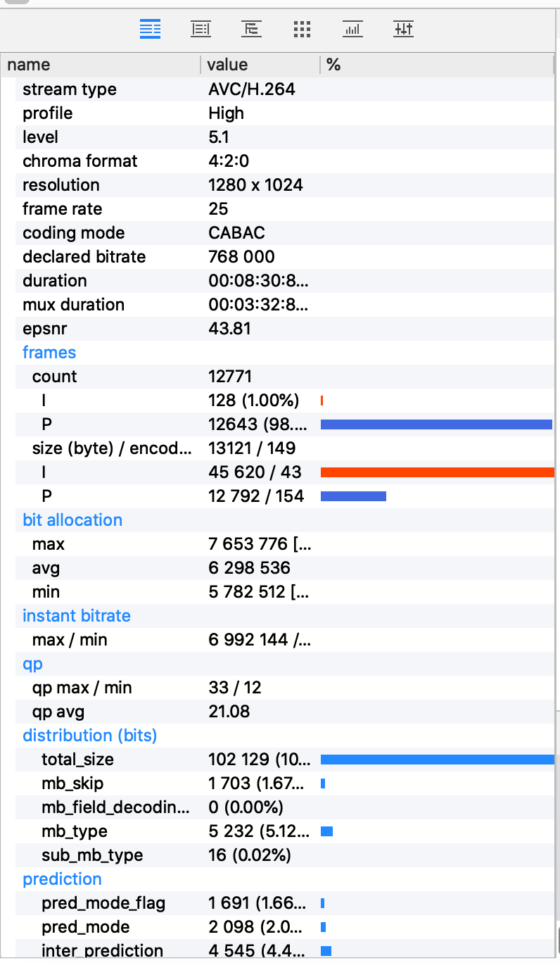This screenshot has width=560, height=963.
Task: Collapse the distribution (bits) section
Action: [x=90, y=735]
